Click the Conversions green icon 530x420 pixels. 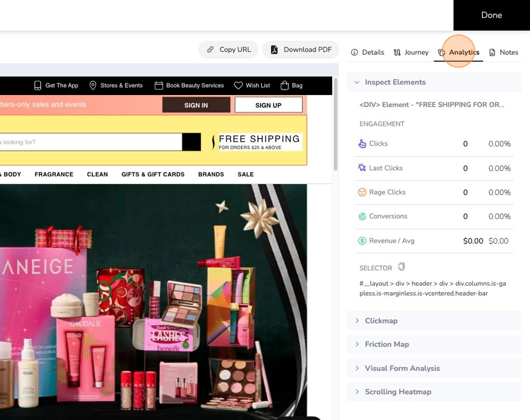362,216
